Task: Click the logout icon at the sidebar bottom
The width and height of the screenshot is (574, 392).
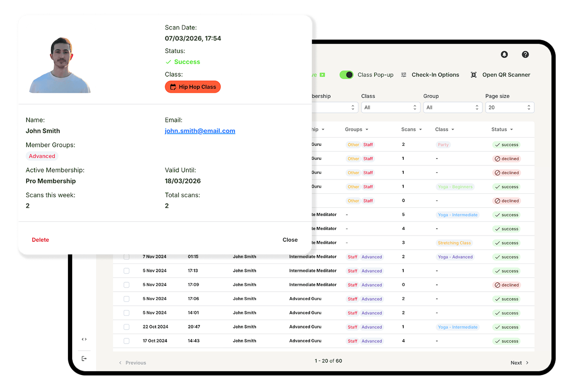Action: pyautogui.click(x=84, y=358)
